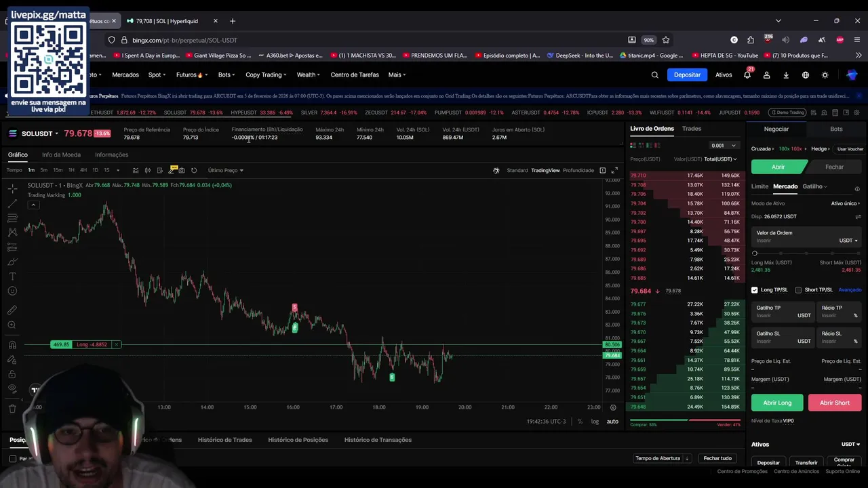Viewport: 868px width, 488px height.
Task: Click the red Abrir Short button
Action: (835, 403)
